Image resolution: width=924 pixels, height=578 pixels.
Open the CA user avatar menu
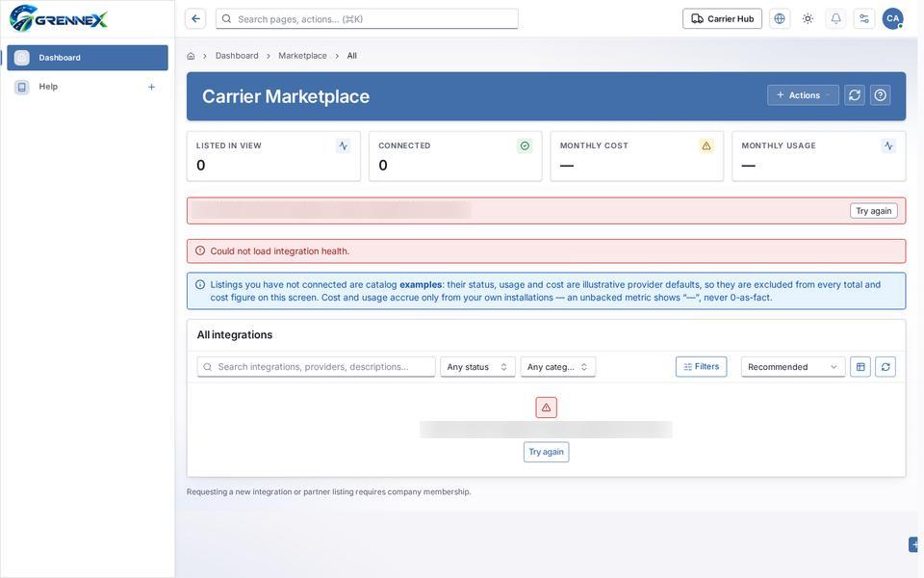(893, 19)
